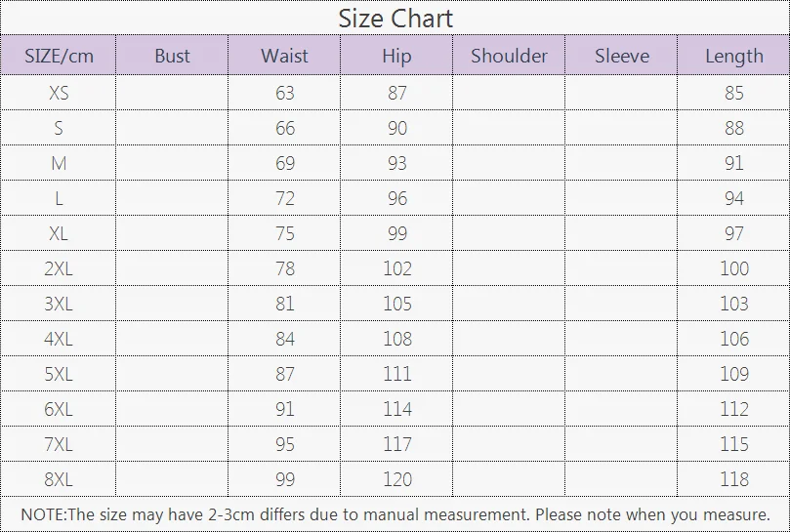Select hip value 102 in 2XL row

point(397,268)
